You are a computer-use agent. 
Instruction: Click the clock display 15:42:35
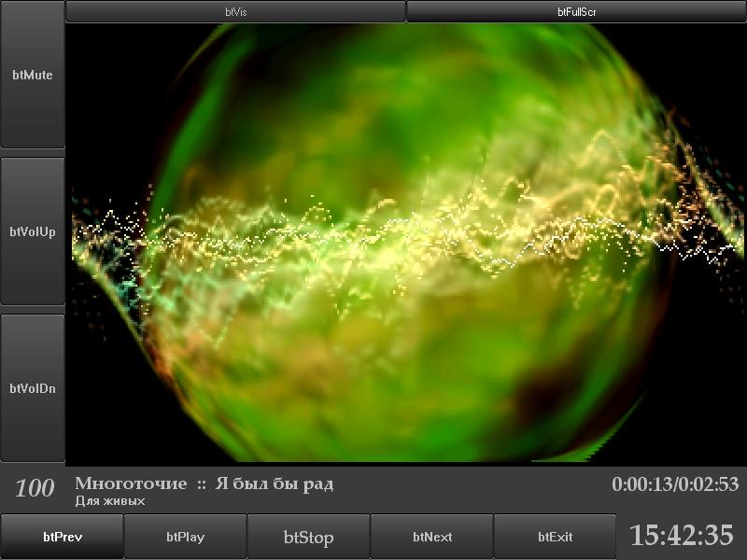682,535
